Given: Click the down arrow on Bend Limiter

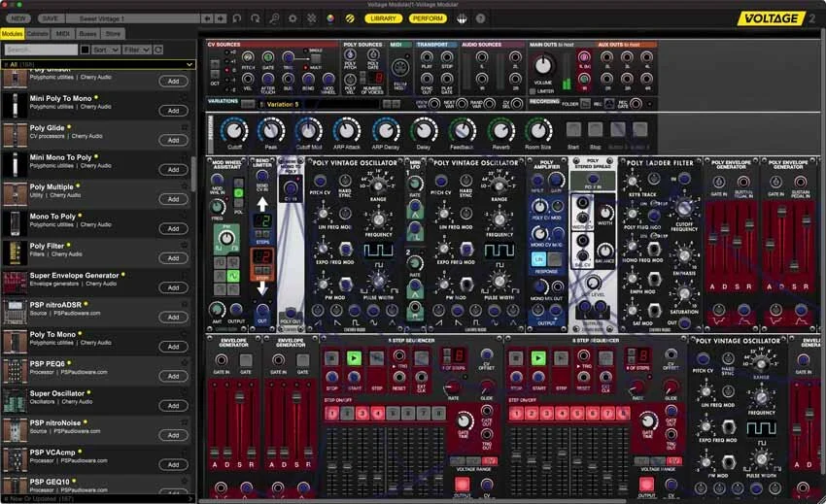Looking at the screenshot, I should [262, 287].
